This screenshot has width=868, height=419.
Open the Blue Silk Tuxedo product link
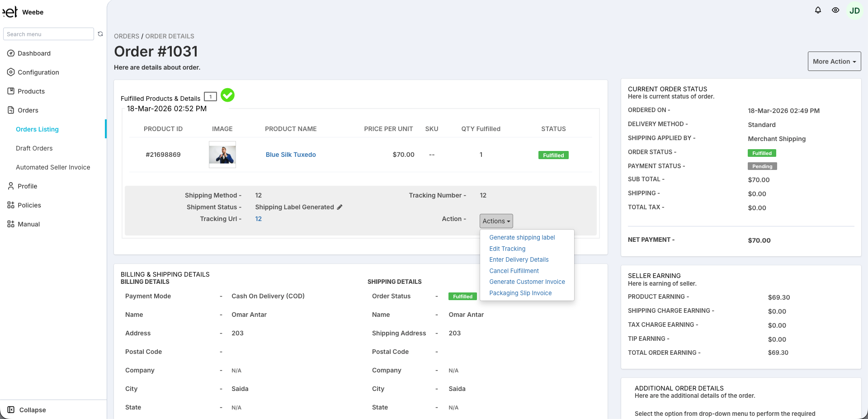click(x=291, y=154)
